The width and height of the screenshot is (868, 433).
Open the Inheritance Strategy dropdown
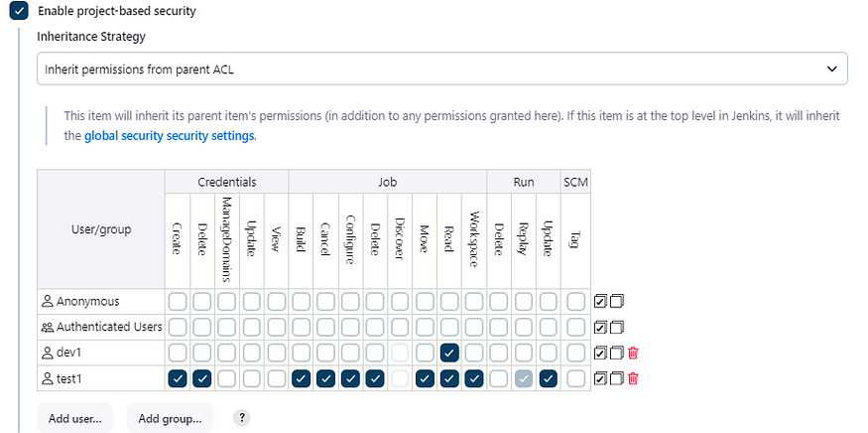[x=441, y=69]
